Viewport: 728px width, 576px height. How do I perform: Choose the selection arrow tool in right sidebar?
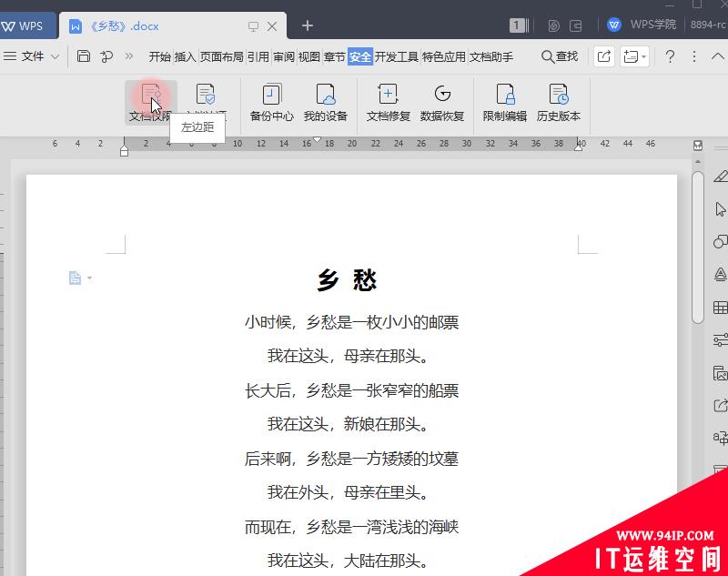point(720,209)
